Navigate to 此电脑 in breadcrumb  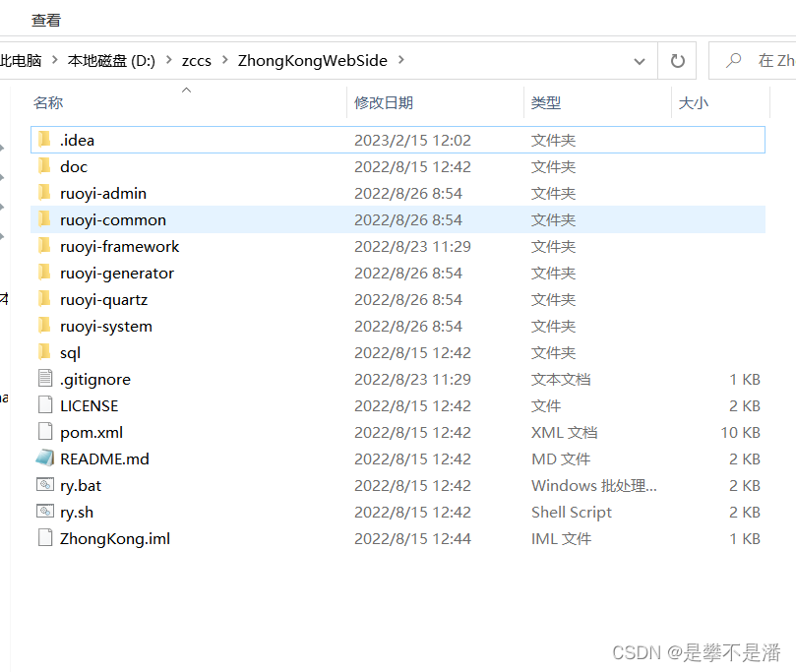[x=21, y=60]
